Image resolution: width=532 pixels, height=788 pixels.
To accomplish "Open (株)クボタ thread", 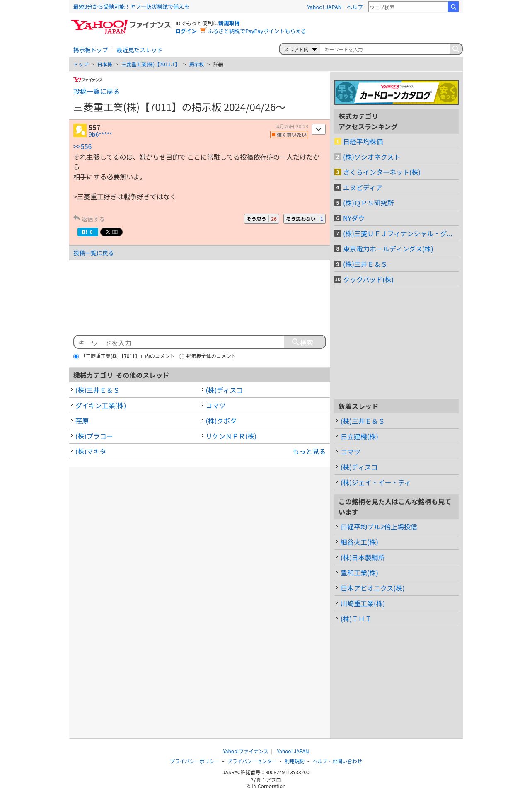I will click(x=221, y=421).
